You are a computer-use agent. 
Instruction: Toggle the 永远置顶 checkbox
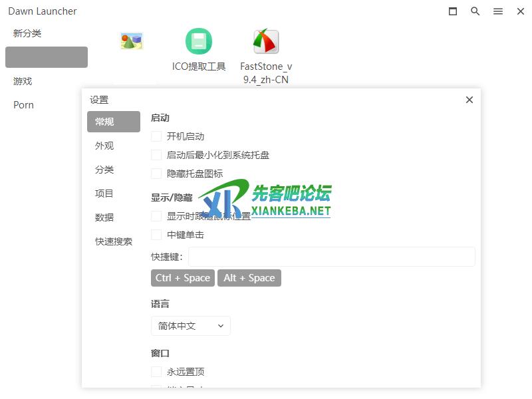[156, 372]
